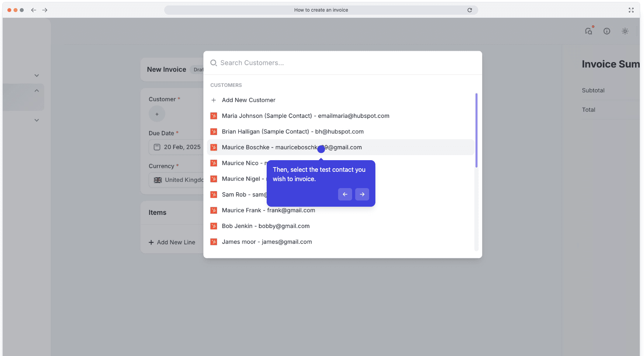The height and width of the screenshot is (356, 644).
Task: Click the customer list scrollbar
Action: click(x=476, y=130)
